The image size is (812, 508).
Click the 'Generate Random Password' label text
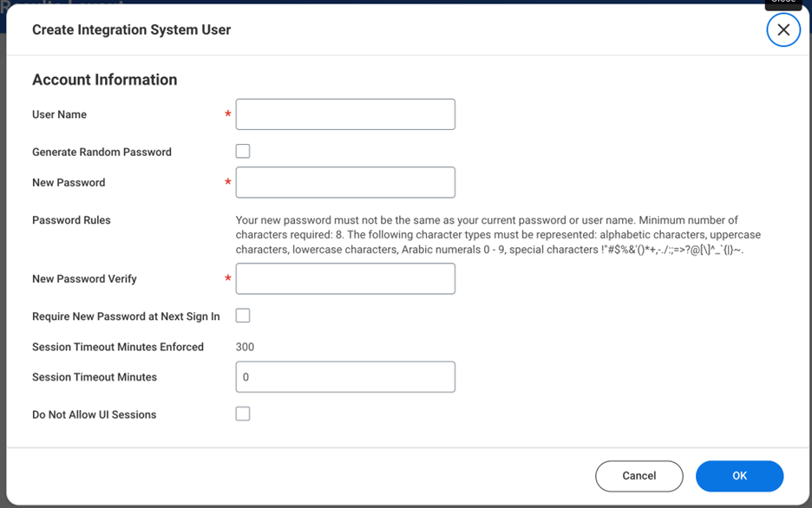[101, 152]
